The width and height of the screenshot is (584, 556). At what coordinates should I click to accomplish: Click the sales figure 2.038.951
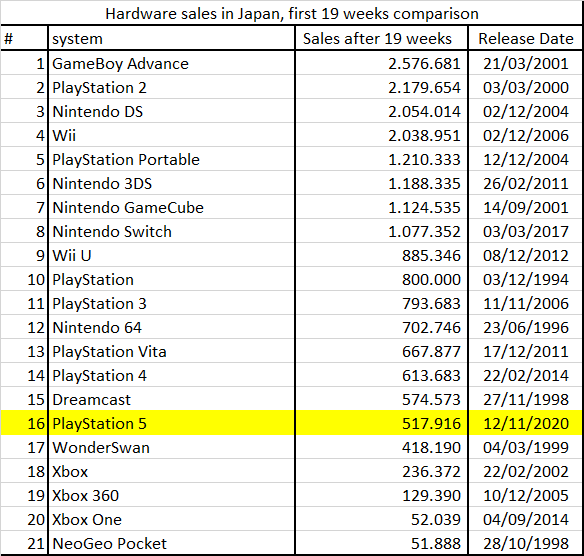(424, 136)
